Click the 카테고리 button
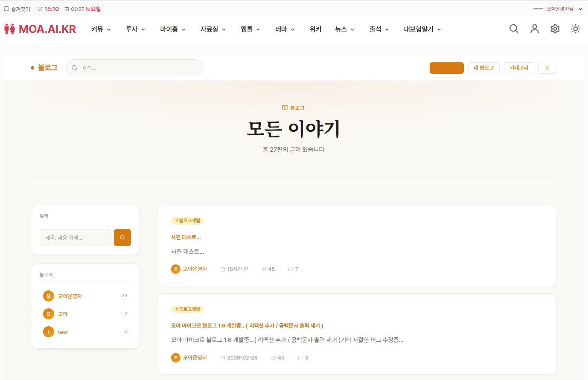 [x=518, y=68]
